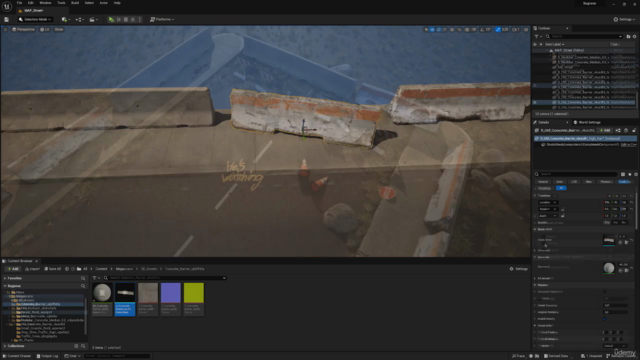
Task: Open the Actor menu
Action: (x=104, y=3)
